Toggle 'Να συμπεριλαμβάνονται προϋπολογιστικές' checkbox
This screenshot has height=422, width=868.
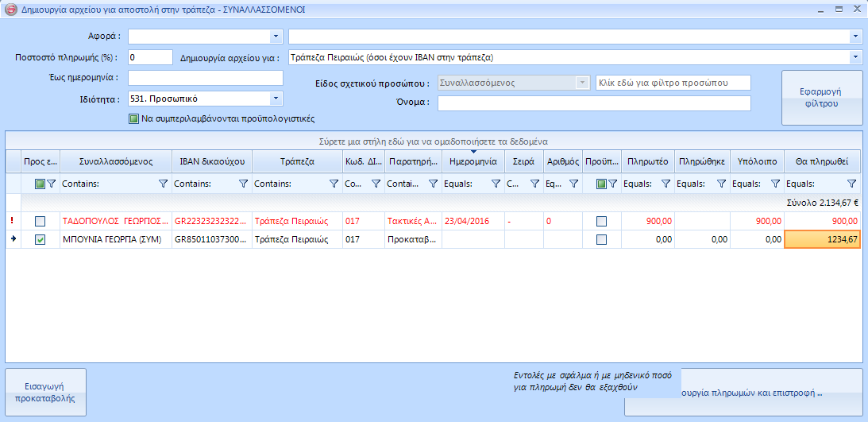click(x=133, y=119)
